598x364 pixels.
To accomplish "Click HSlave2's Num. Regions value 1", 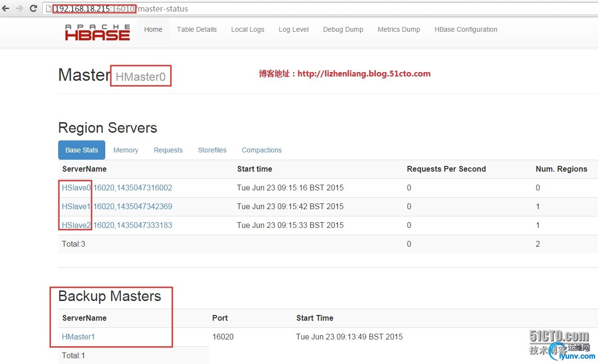I will click(538, 225).
